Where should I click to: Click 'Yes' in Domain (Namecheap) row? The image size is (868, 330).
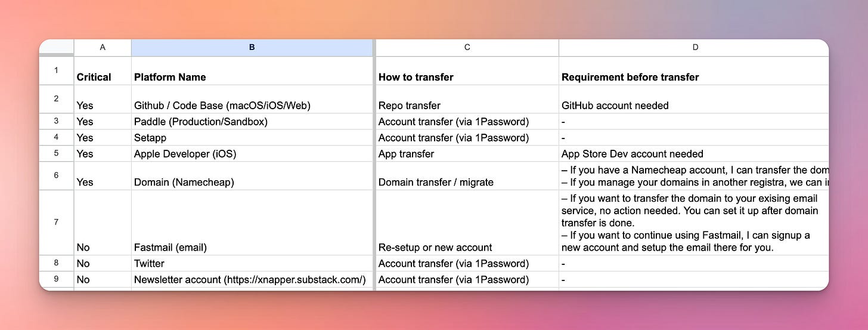[x=103, y=176]
